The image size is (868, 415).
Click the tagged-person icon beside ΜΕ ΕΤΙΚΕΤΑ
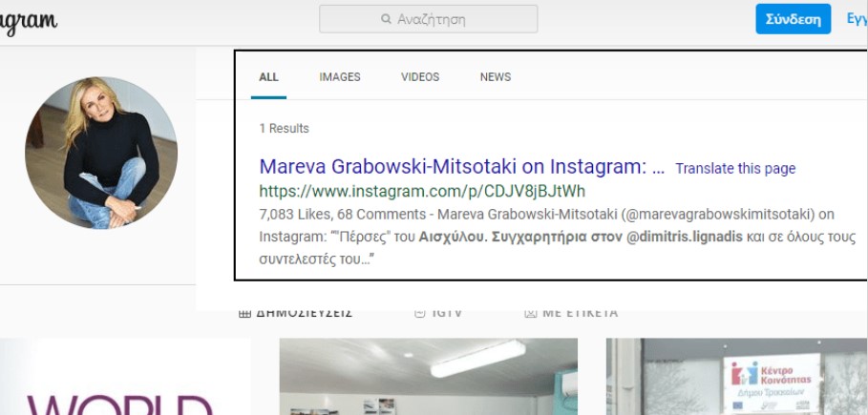point(530,313)
